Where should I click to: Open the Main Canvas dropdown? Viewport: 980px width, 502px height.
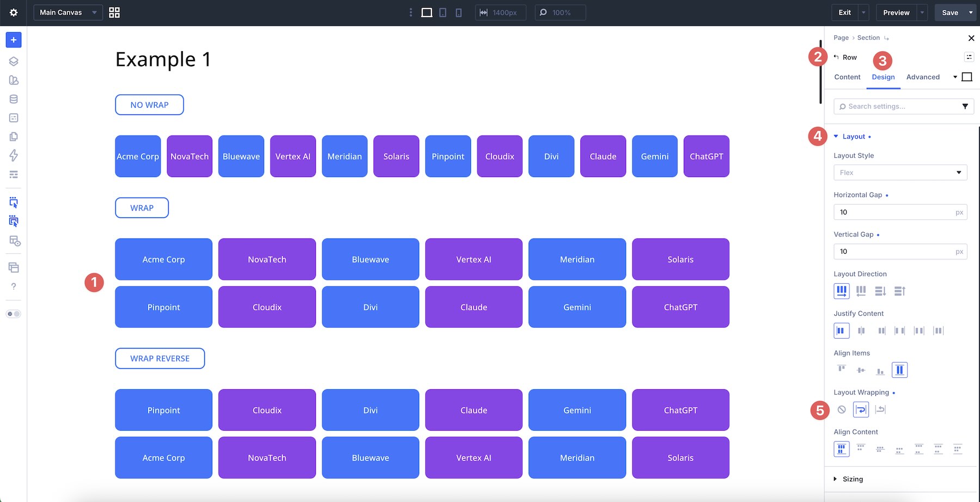pyautogui.click(x=68, y=13)
